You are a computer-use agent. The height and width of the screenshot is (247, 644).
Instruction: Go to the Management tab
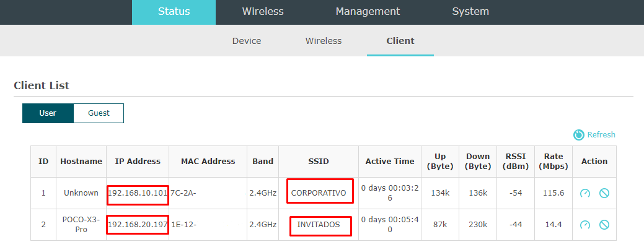click(368, 12)
